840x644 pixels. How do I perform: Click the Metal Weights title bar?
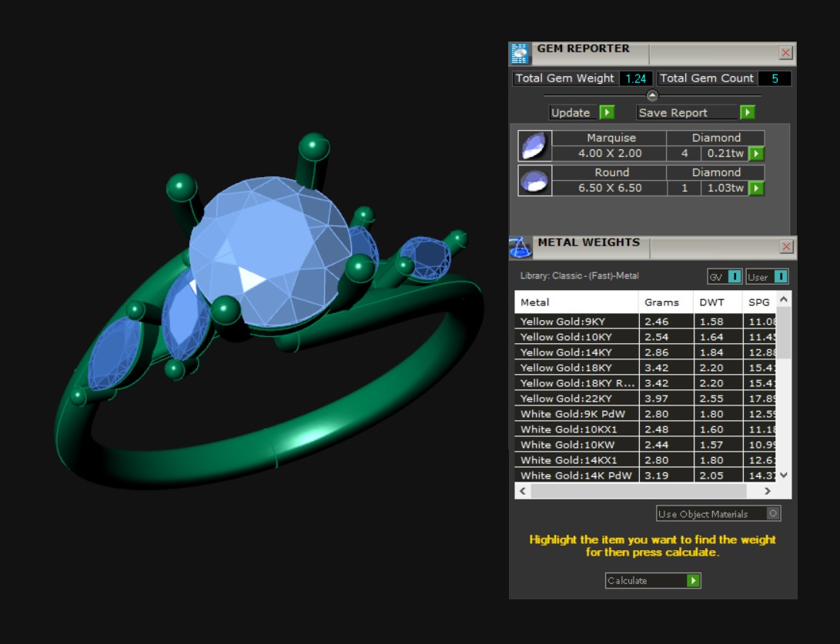pyautogui.click(x=652, y=248)
